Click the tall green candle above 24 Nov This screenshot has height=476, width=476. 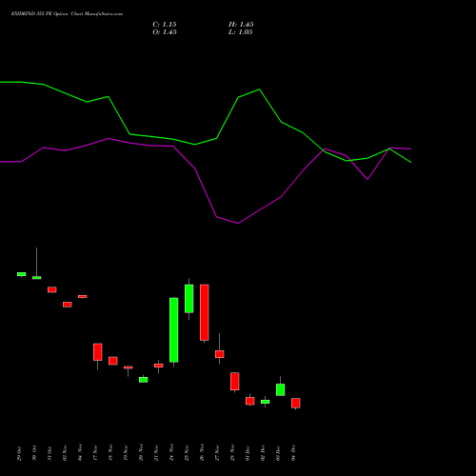[x=174, y=330]
